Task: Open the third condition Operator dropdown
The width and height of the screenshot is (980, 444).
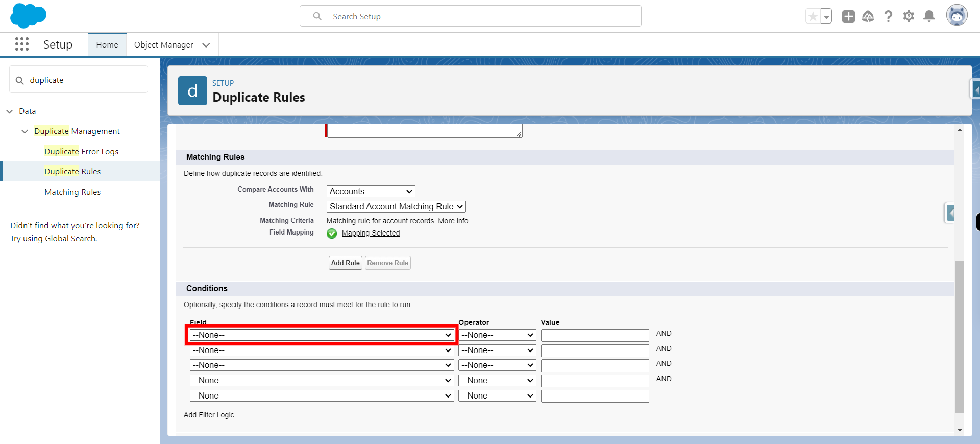Action: click(x=497, y=365)
